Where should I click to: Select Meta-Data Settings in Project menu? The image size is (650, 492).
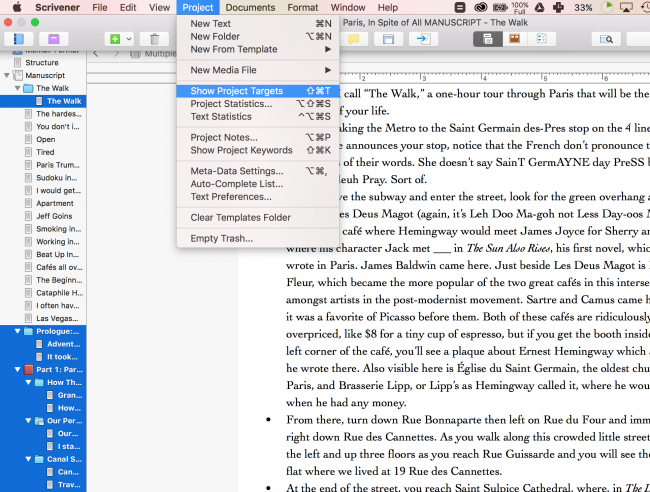point(236,171)
